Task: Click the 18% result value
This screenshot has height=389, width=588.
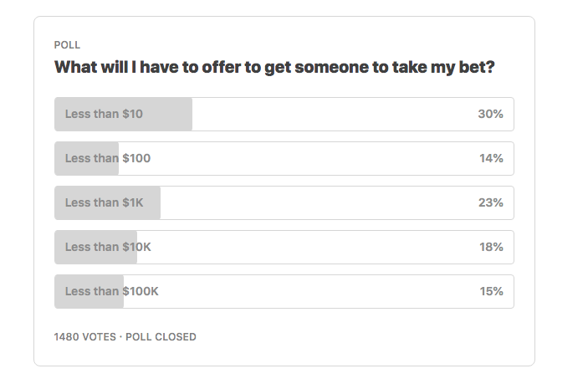Action: [491, 247]
